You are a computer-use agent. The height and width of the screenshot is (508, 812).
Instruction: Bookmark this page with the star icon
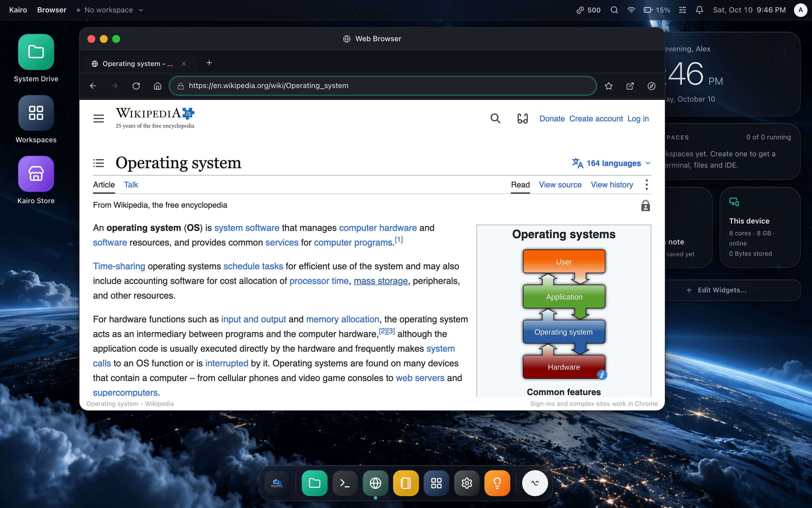click(609, 86)
